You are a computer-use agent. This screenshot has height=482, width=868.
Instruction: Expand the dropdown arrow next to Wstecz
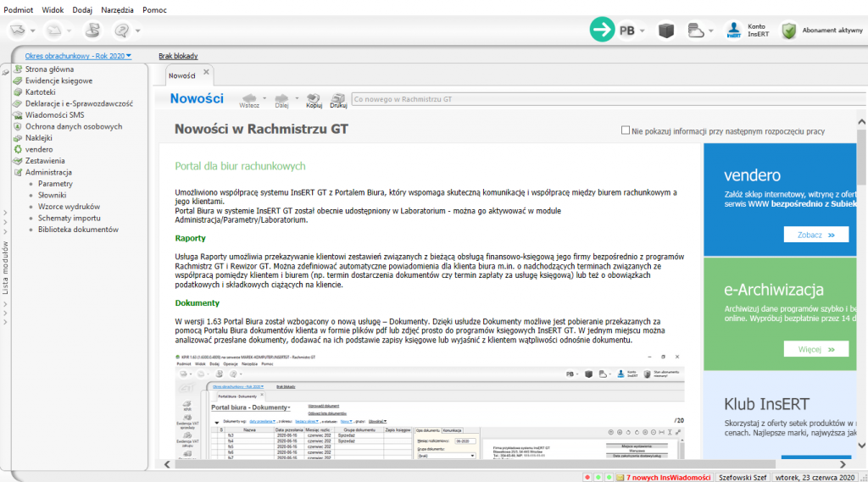point(264,98)
